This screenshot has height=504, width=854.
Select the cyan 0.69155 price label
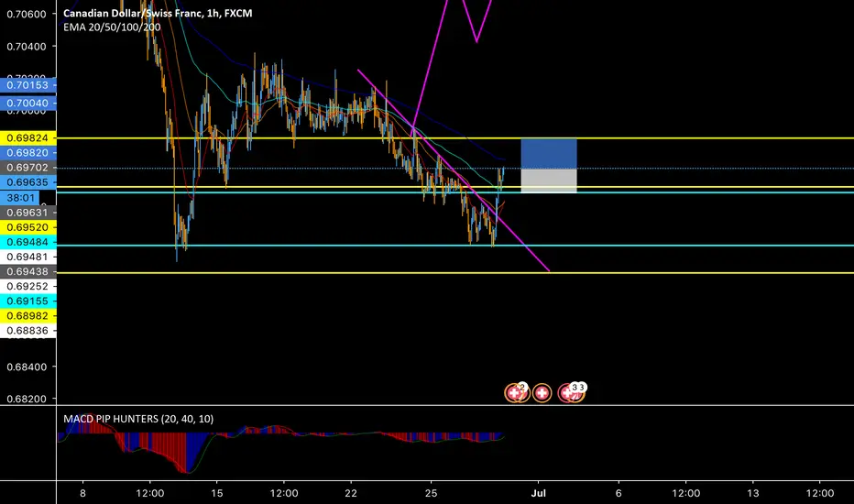(x=27, y=301)
